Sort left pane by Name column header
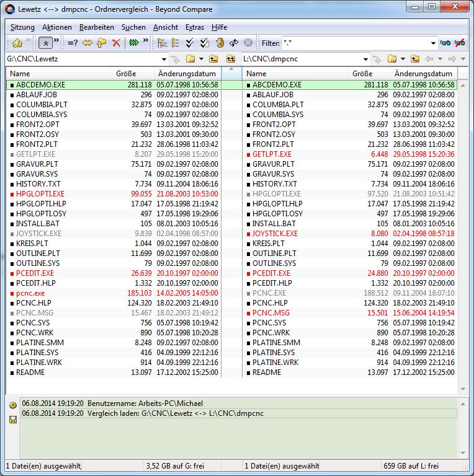This screenshot has width=474, height=476. [60, 74]
